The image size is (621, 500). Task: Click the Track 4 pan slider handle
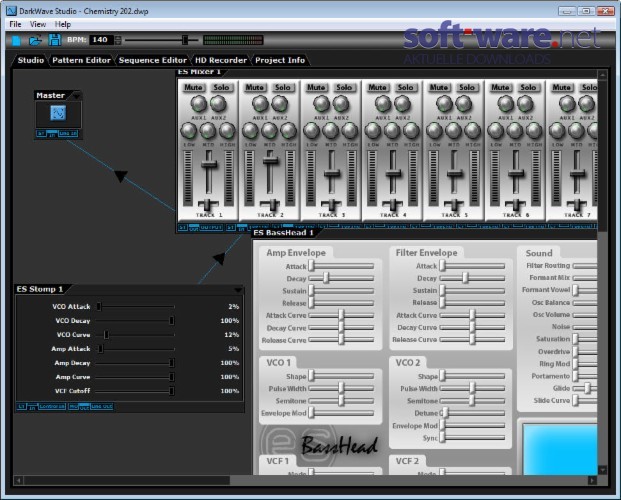coord(393,205)
